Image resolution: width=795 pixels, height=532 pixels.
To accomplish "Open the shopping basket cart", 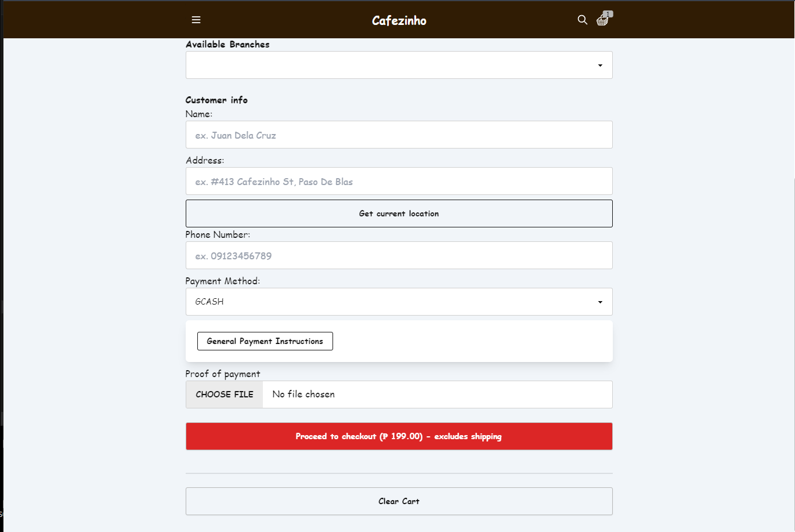I will pyautogui.click(x=602, y=21).
